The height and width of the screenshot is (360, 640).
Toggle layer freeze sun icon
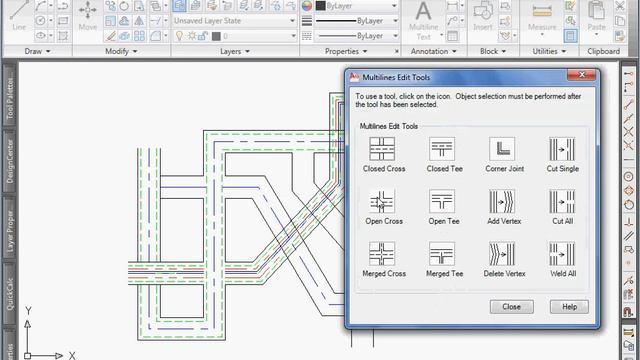point(191,36)
